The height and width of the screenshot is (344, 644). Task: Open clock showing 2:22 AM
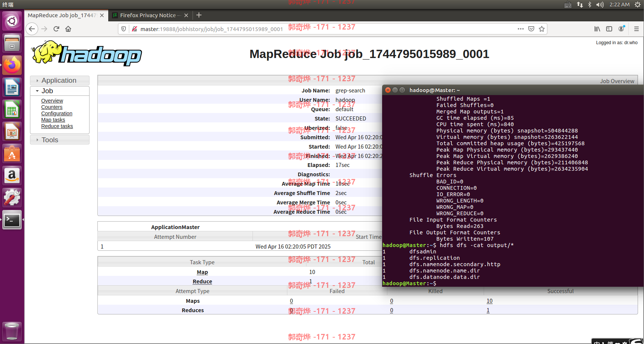619,4
